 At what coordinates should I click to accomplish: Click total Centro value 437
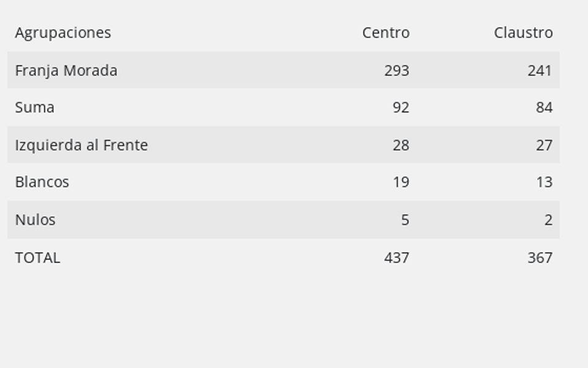tap(397, 258)
